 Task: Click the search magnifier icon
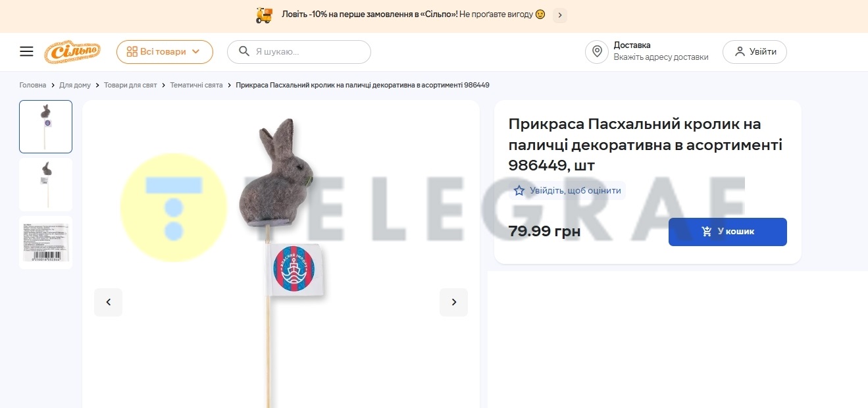coord(244,51)
